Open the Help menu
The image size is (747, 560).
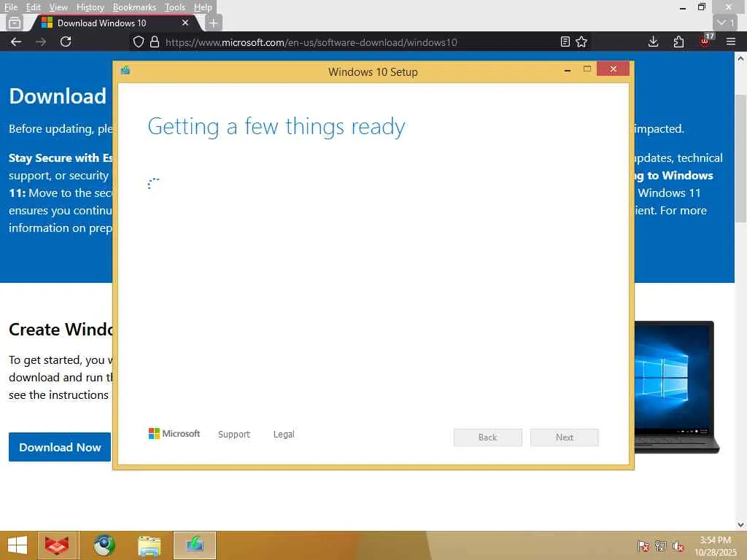(x=203, y=7)
